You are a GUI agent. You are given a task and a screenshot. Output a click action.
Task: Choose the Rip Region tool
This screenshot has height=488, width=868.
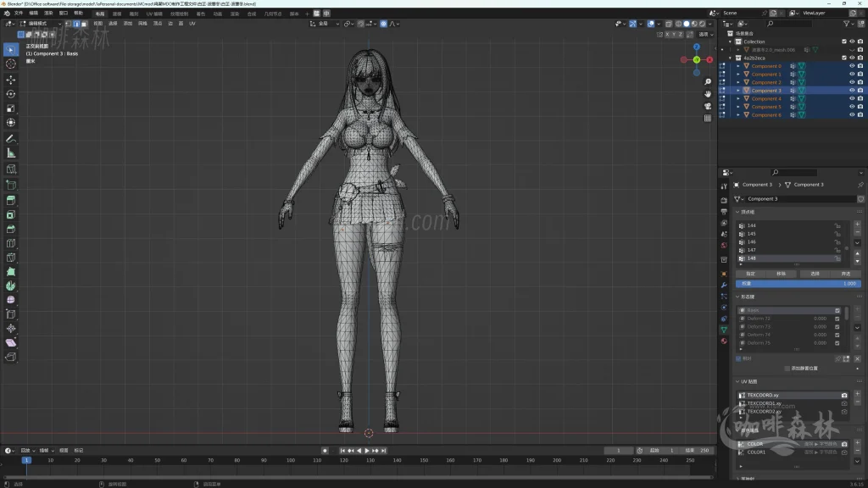pos(10,358)
